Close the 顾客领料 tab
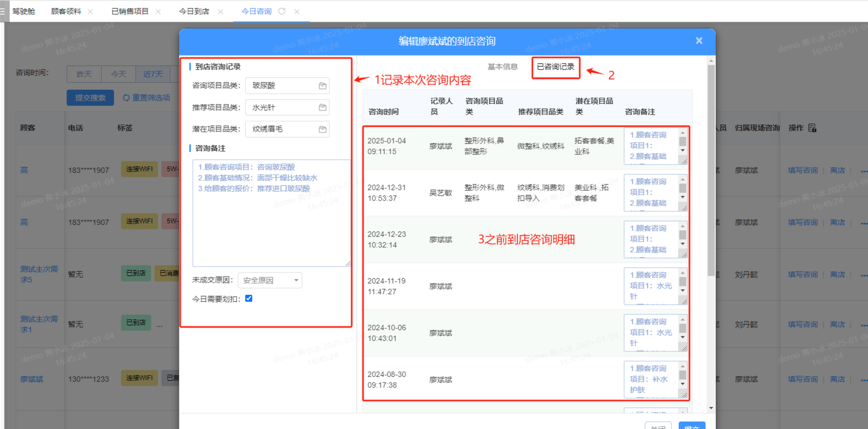Screen dimensions: 868x429 pyautogui.click(x=90, y=12)
